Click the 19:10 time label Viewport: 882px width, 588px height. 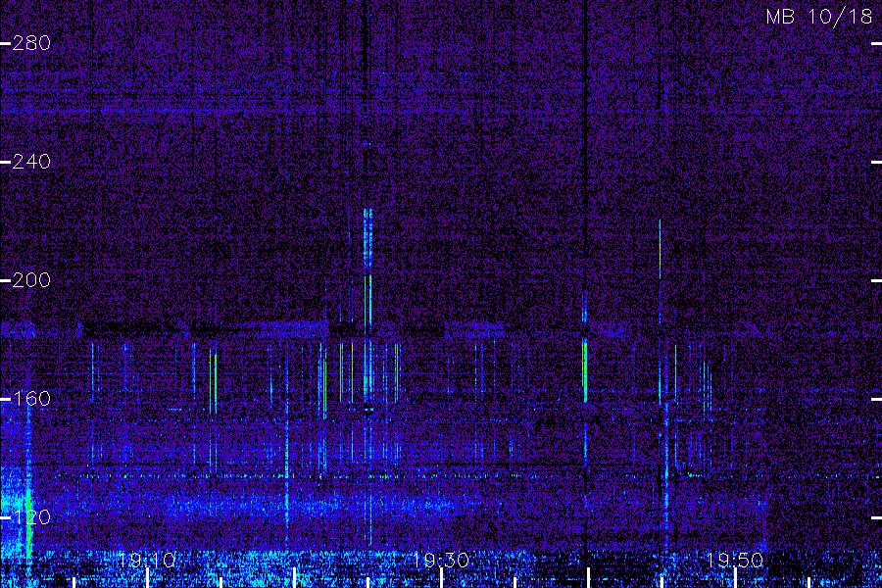coord(147,560)
